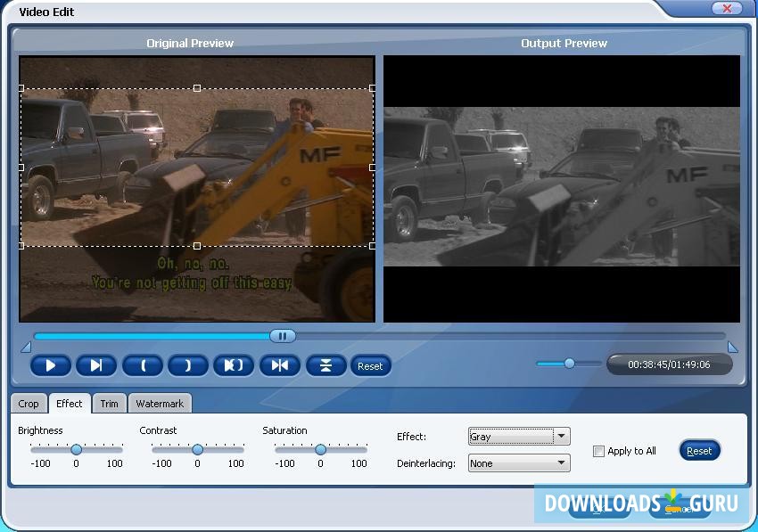Open the Watermark tab
Screen dimensions: 758x532
click(160, 403)
